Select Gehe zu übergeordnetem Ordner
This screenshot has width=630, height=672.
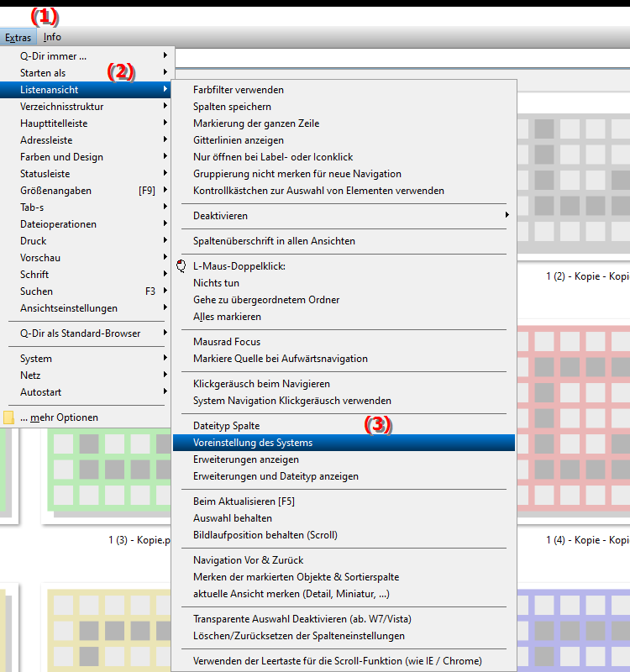click(x=344, y=300)
